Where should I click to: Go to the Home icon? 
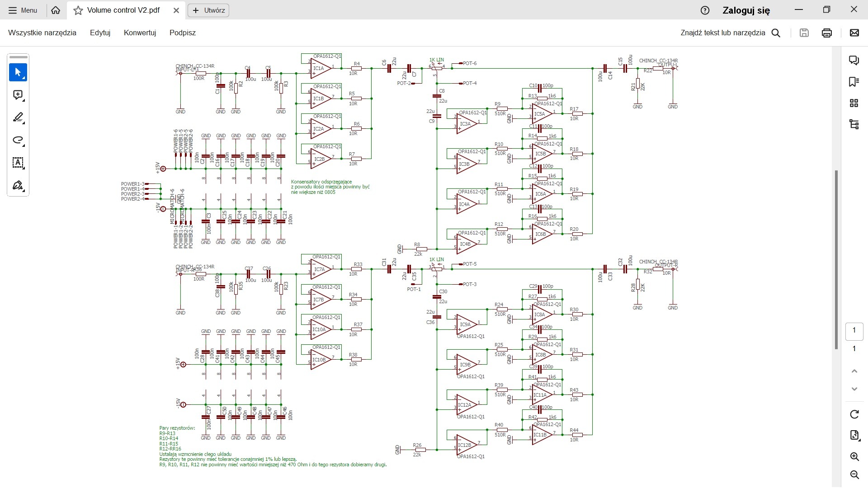pos(56,10)
